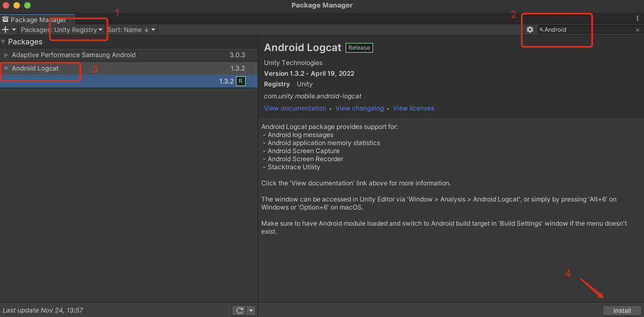Open the three-dot window options menu
This screenshot has width=644, height=317.
pyautogui.click(x=638, y=18)
